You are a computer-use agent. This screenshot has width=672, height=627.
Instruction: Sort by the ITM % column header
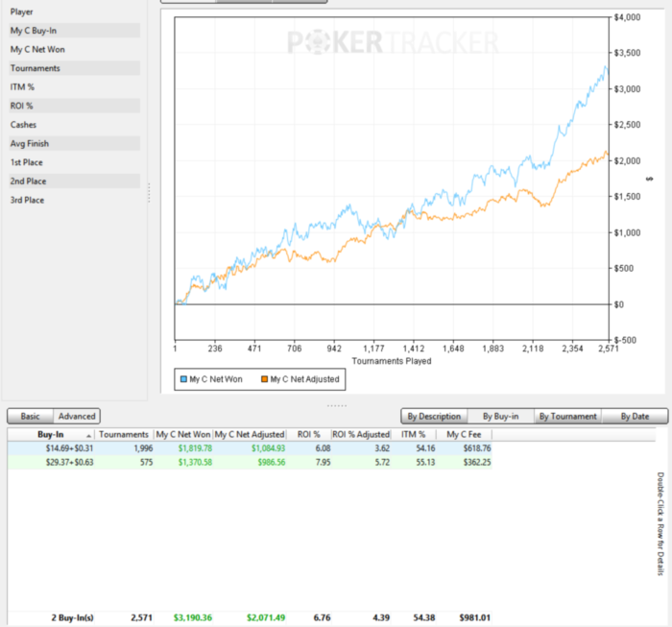coord(413,435)
